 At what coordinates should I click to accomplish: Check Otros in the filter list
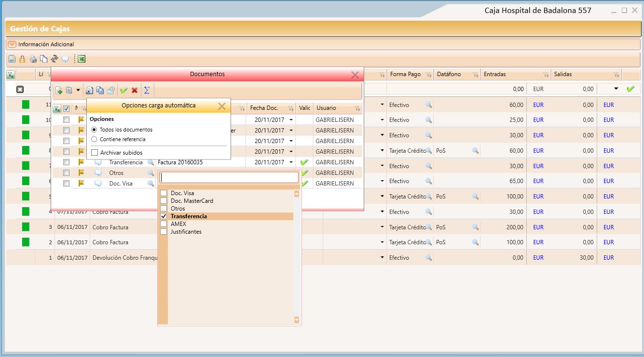click(x=164, y=209)
